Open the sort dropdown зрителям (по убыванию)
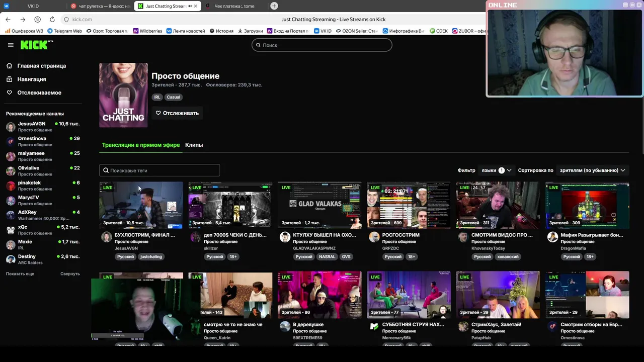The height and width of the screenshot is (362, 644). [592, 170]
